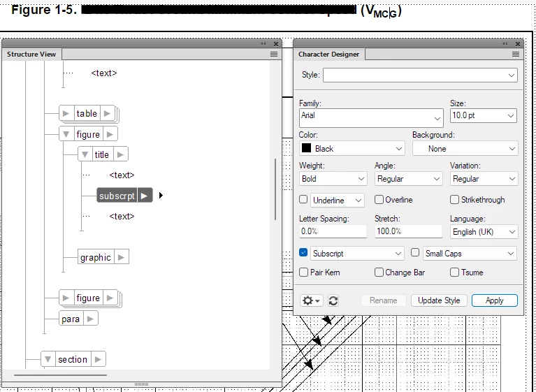Select the <text> node above the table element

(104, 73)
